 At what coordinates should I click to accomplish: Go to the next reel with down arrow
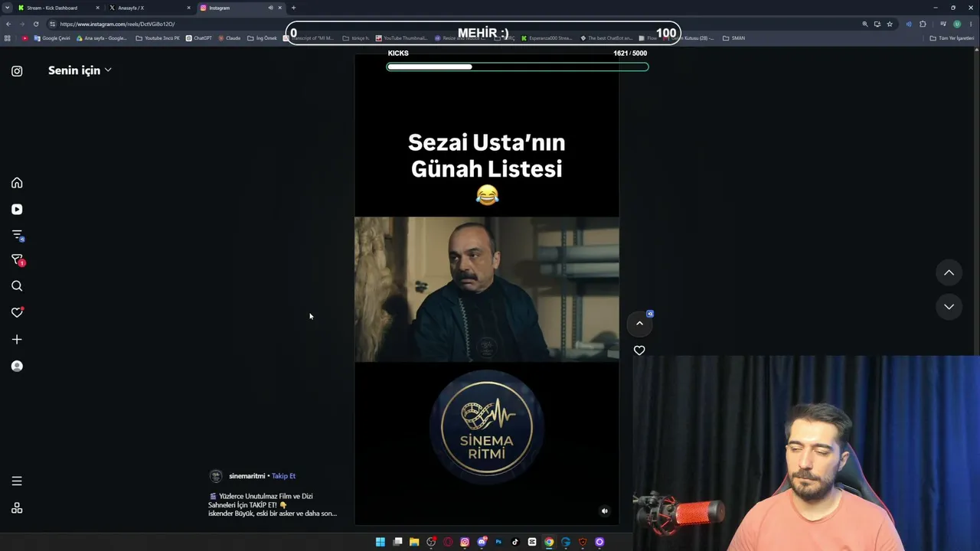(949, 307)
